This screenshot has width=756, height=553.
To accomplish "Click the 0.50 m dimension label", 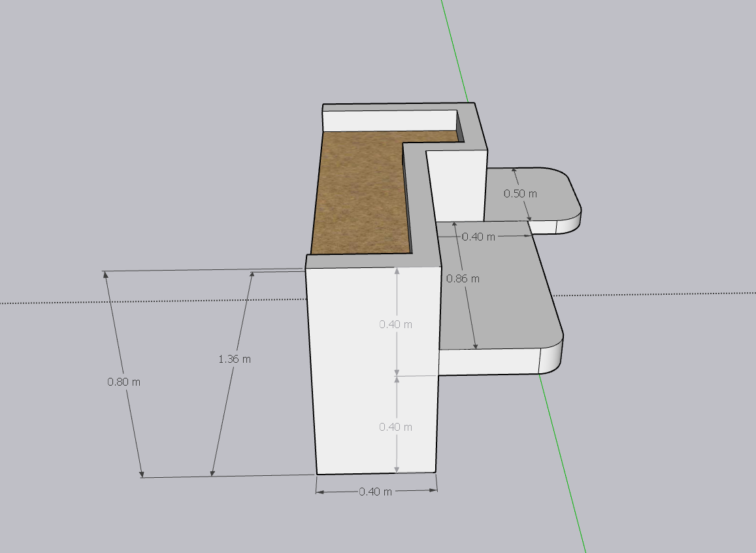I will 520,193.
